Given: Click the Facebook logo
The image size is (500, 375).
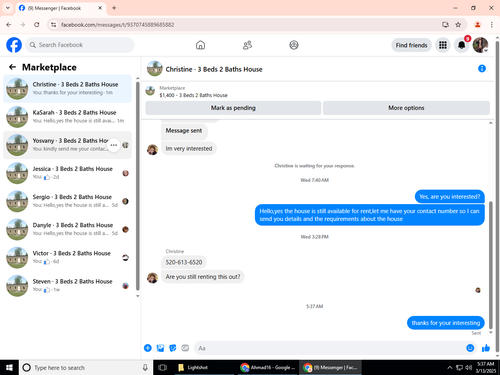Looking at the screenshot, I should 14,45.
